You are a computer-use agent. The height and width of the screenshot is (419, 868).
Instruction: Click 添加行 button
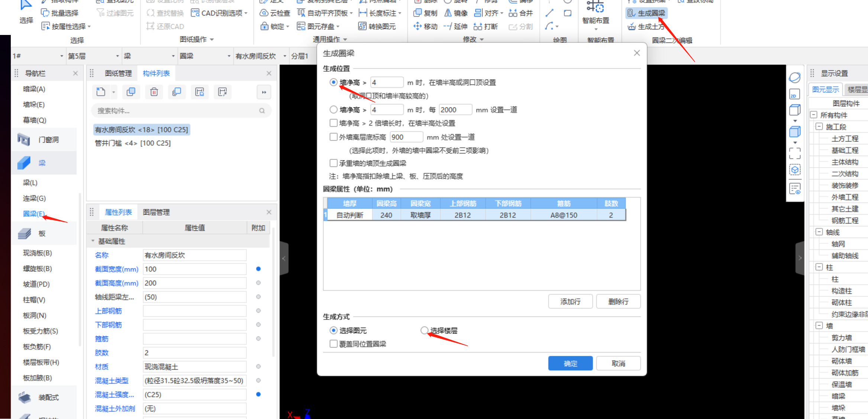570,302
